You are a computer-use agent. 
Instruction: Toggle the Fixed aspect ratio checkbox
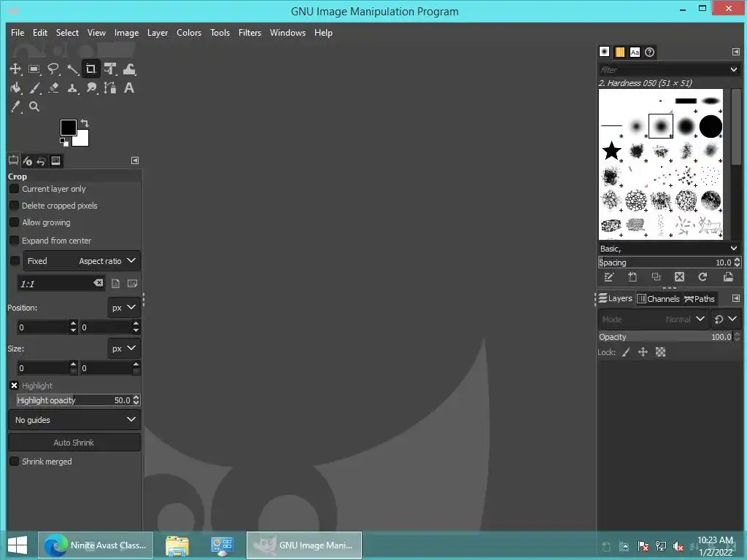[x=15, y=261]
